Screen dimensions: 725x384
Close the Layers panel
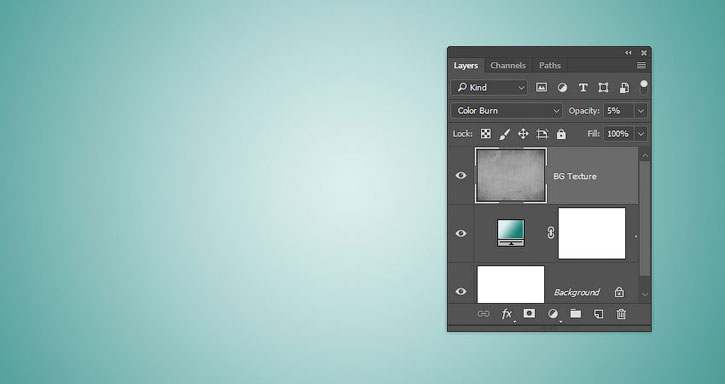point(644,53)
